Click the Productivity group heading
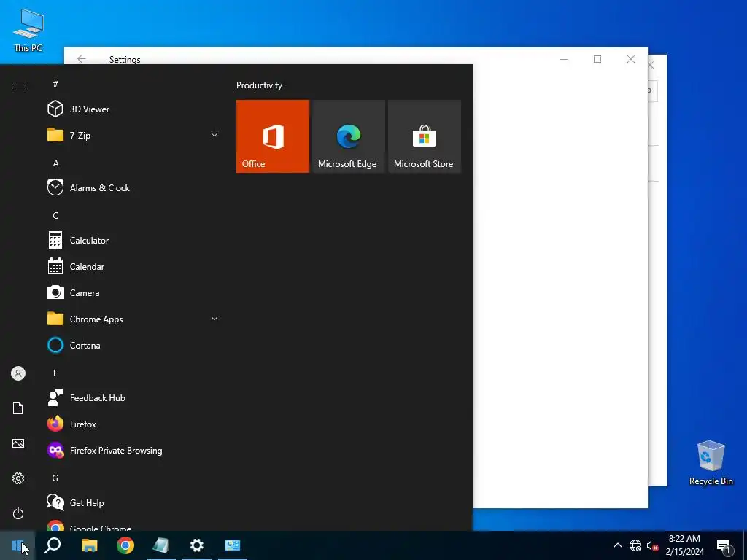Image resolution: width=747 pixels, height=560 pixels. coord(259,85)
